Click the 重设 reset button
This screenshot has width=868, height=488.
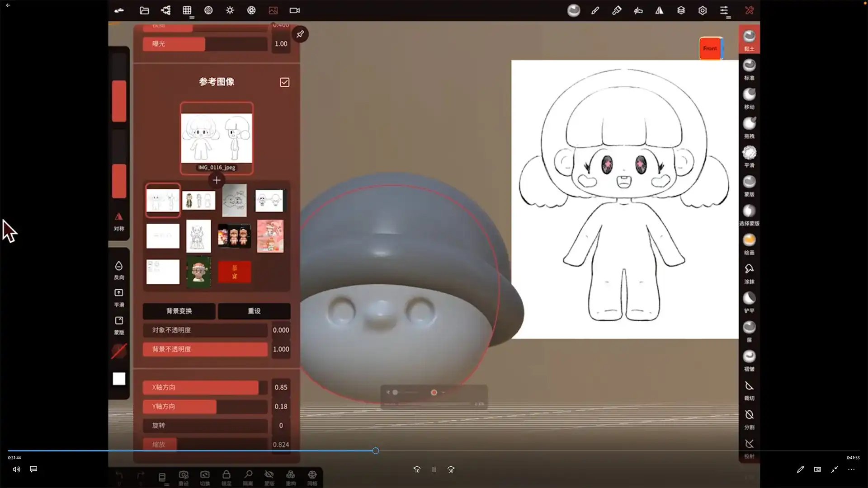tap(254, 311)
